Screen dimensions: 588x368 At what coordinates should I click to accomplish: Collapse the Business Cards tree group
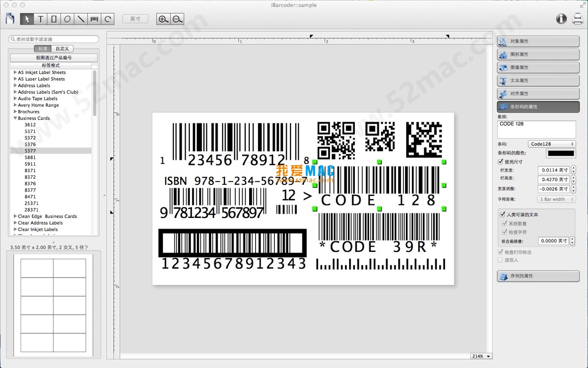point(15,118)
